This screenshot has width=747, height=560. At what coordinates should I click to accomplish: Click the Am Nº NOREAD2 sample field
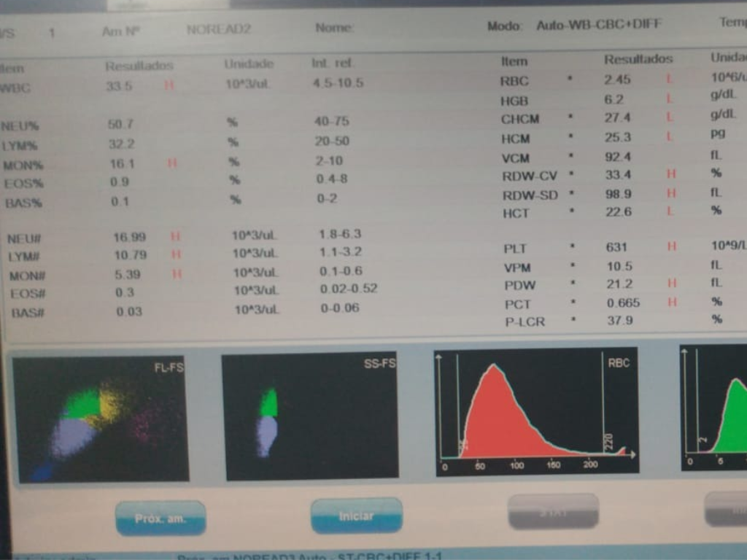(218, 30)
